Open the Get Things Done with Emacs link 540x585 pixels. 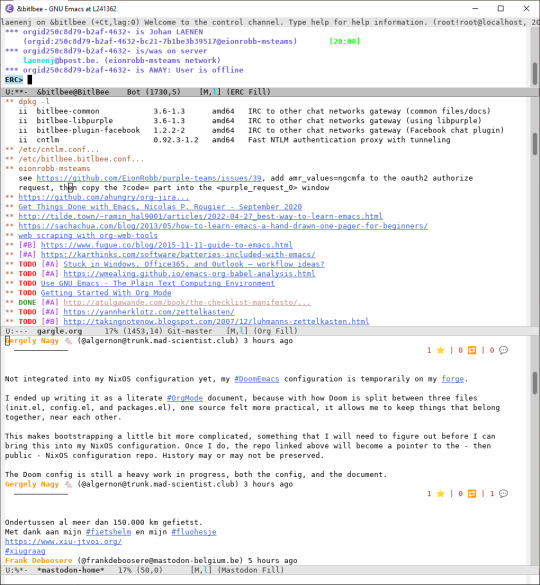pyautogui.click(x=160, y=207)
